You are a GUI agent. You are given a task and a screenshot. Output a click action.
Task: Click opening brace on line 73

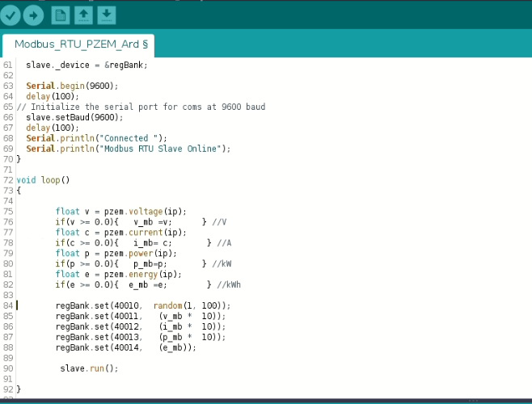click(19, 191)
